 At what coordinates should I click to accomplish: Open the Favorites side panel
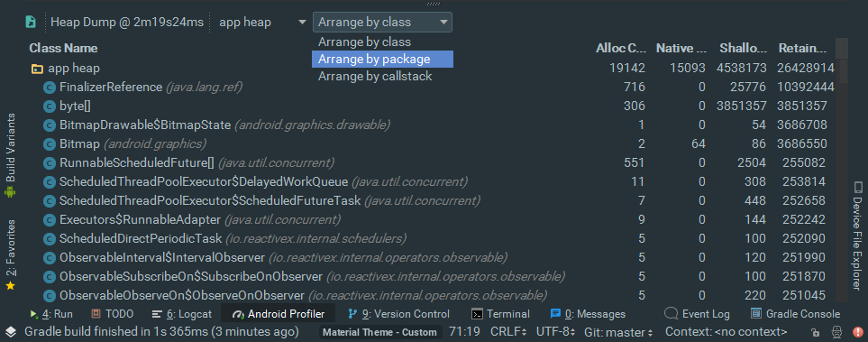click(x=10, y=255)
